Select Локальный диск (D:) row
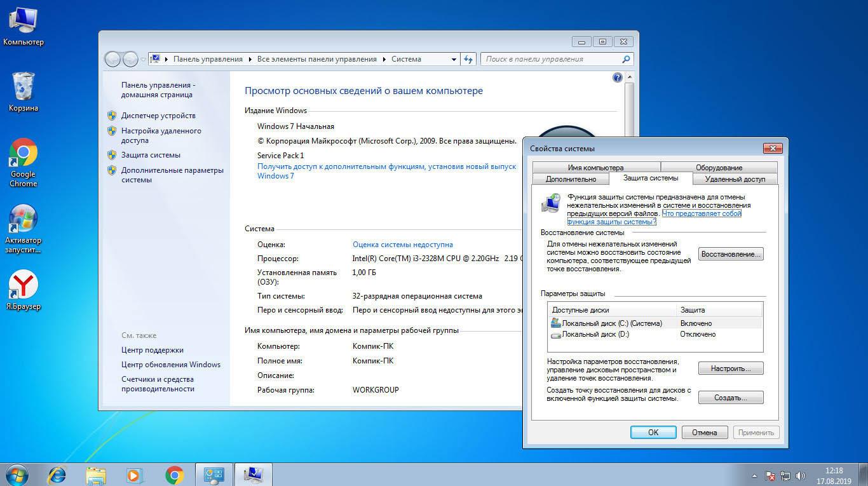The height and width of the screenshot is (486, 868). point(655,334)
